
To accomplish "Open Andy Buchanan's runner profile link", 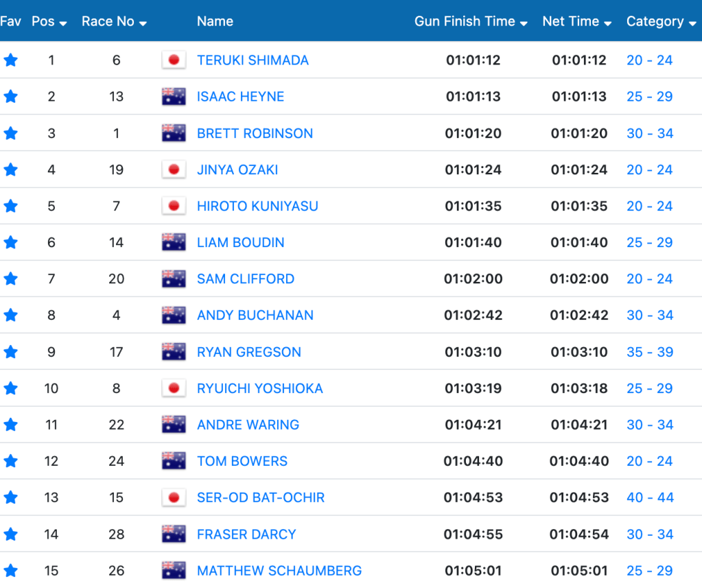I will point(255,315).
